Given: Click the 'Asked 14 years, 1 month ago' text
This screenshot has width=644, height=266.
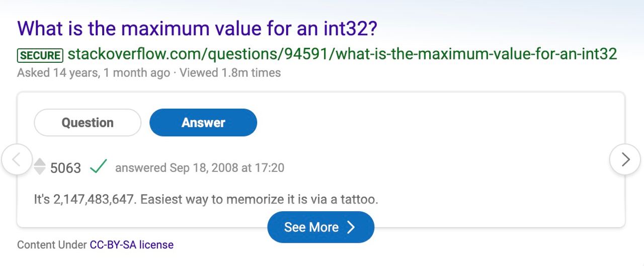Looking at the screenshot, I should (94, 73).
